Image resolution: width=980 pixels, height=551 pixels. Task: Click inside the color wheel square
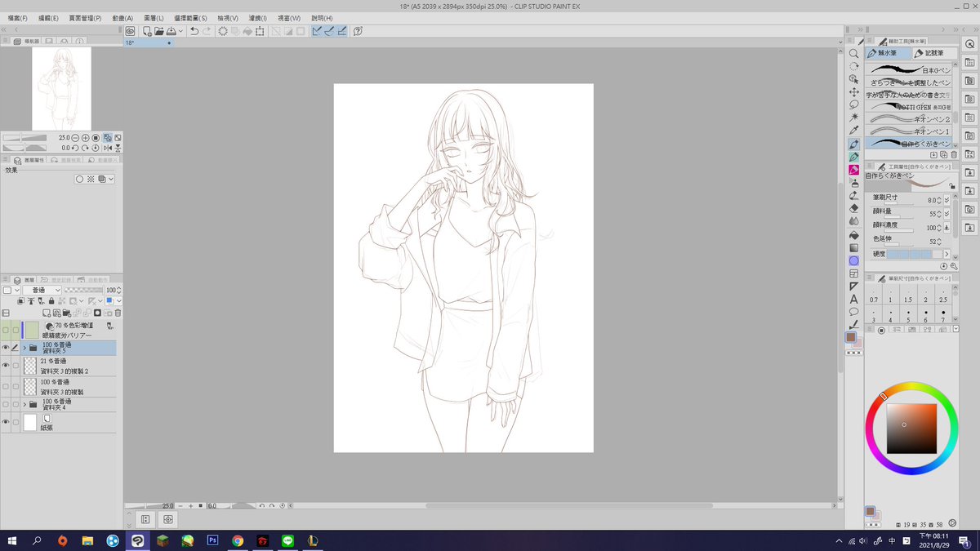point(912,429)
